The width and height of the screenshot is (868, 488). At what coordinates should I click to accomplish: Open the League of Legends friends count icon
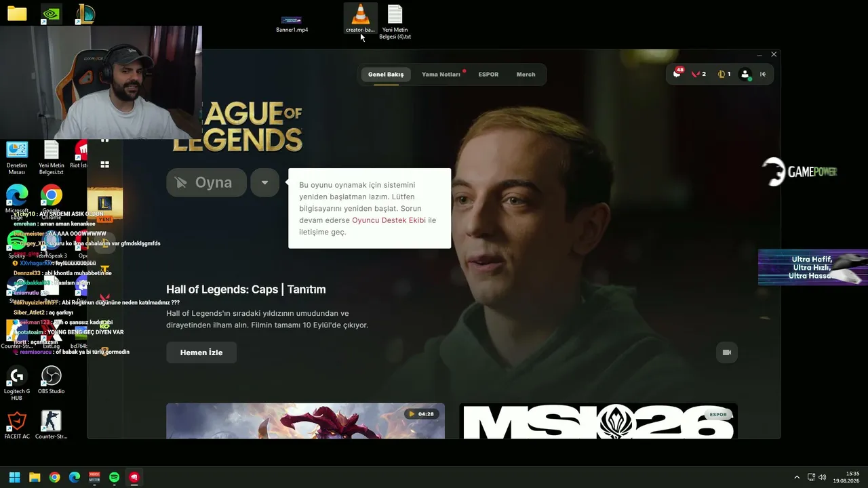(x=724, y=75)
